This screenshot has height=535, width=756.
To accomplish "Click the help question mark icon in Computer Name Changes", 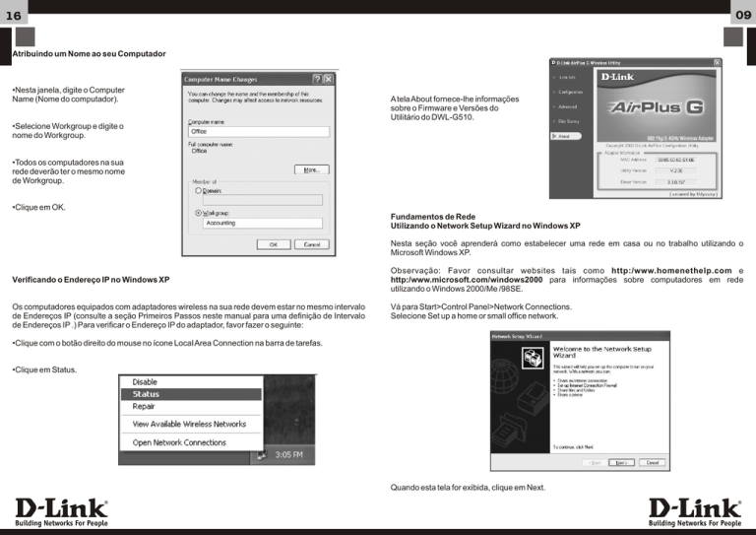I will [x=316, y=78].
